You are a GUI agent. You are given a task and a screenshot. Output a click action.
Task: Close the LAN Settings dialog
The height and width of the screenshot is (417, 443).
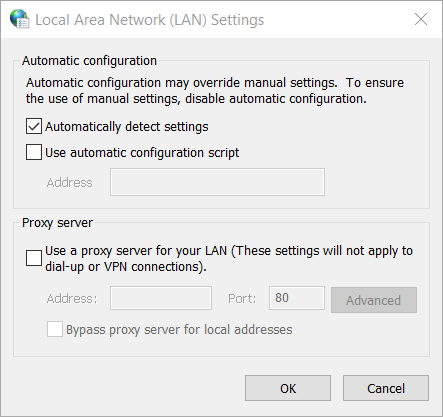click(421, 19)
